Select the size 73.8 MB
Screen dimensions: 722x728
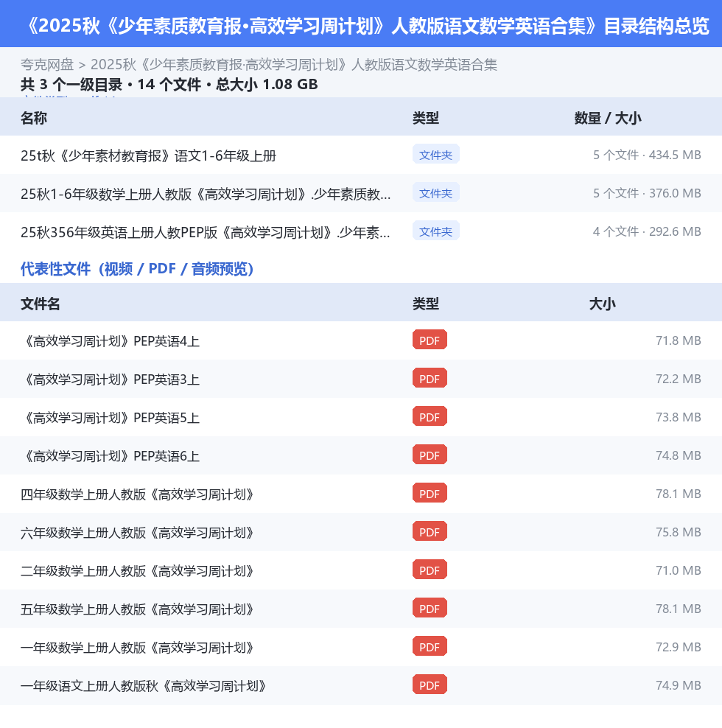click(x=678, y=417)
